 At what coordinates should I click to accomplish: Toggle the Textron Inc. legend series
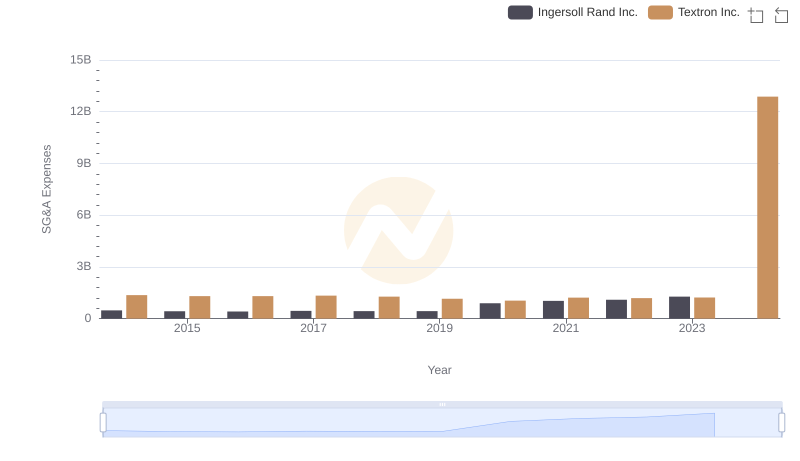tap(694, 12)
